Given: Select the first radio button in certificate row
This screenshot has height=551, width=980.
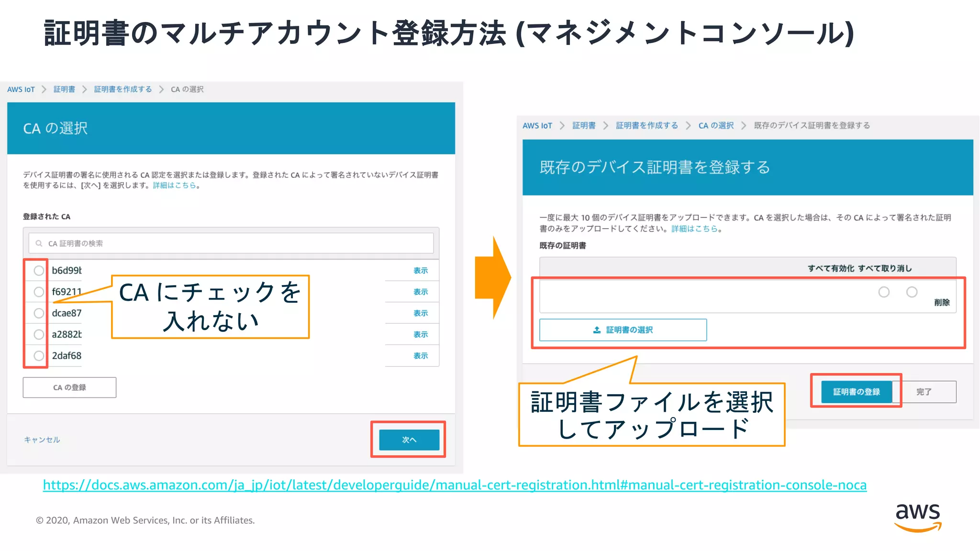Looking at the screenshot, I should point(884,292).
